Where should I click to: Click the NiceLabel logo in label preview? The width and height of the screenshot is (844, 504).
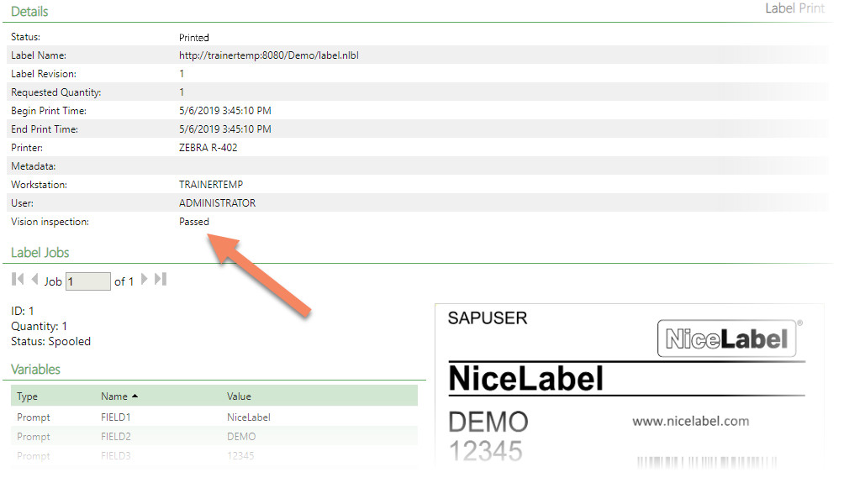[x=726, y=339]
